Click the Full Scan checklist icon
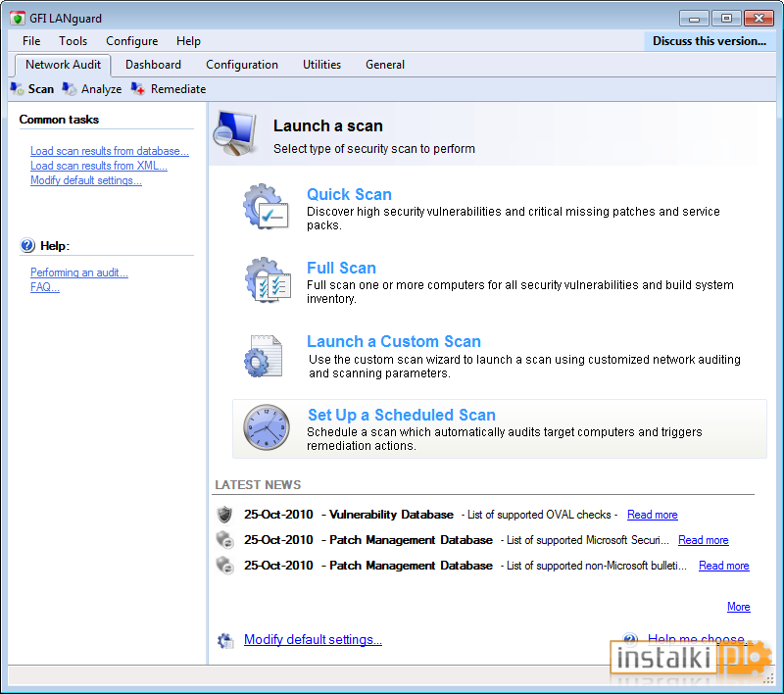 [268, 280]
